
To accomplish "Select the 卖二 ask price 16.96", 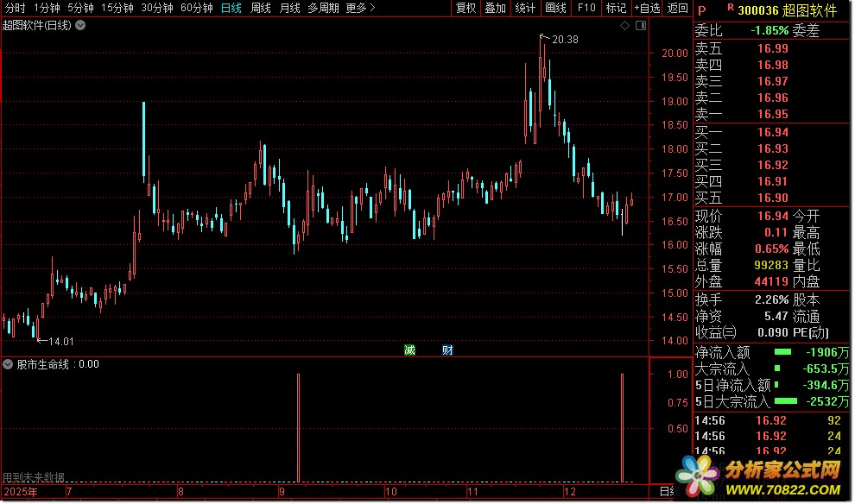I will (x=773, y=98).
